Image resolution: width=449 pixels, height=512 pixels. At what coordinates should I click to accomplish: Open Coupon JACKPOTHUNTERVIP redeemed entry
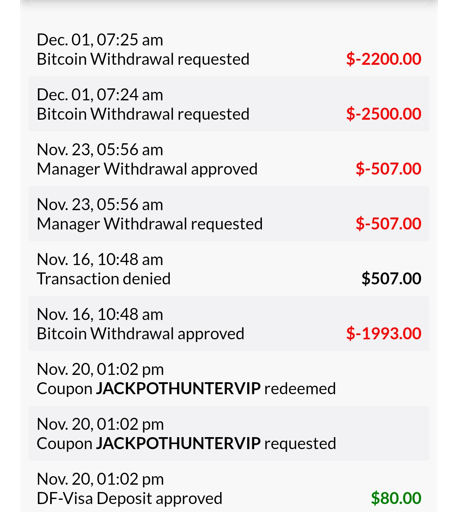[x=229, y=378]
